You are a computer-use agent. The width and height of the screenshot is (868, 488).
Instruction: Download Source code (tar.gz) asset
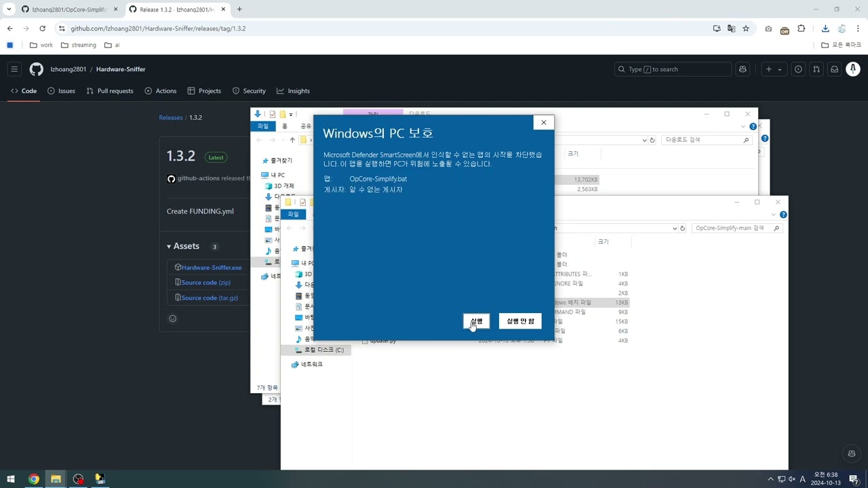coord(210,298)
